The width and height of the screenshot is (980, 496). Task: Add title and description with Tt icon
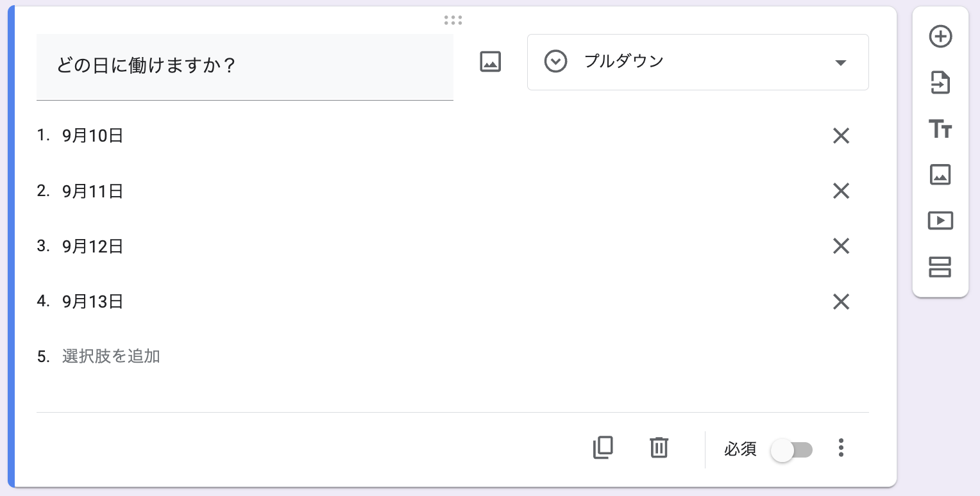pos(940,129)
